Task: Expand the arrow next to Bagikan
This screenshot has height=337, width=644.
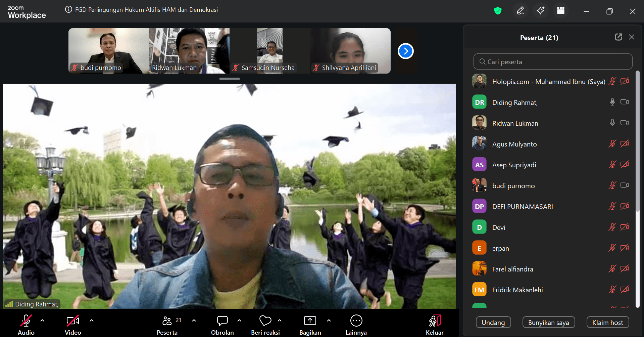Action: [329, 321]
